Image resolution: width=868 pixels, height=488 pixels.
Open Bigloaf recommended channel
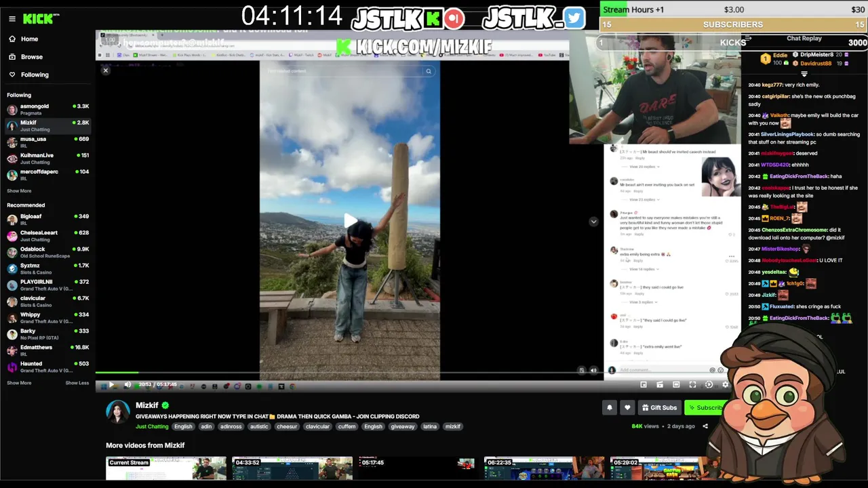coord(47,219)
